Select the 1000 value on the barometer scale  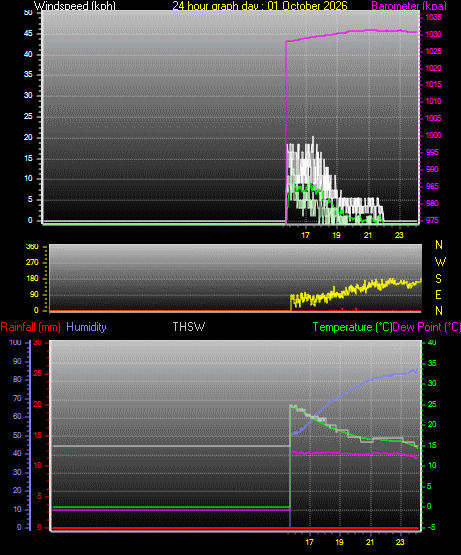pyautogui.click(x=433, y=135)
